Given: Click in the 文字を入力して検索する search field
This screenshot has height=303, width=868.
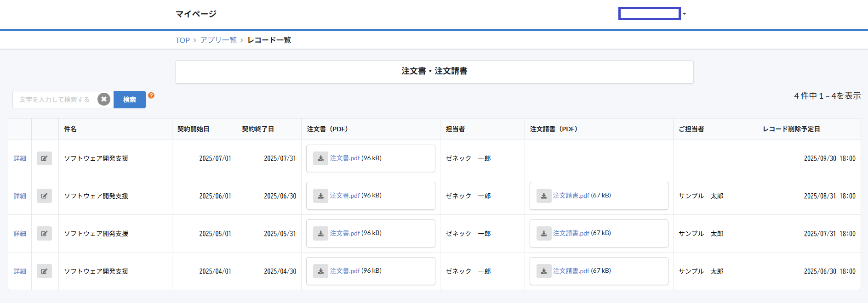Looking at the screenshot, I should [x=55, y=100].
